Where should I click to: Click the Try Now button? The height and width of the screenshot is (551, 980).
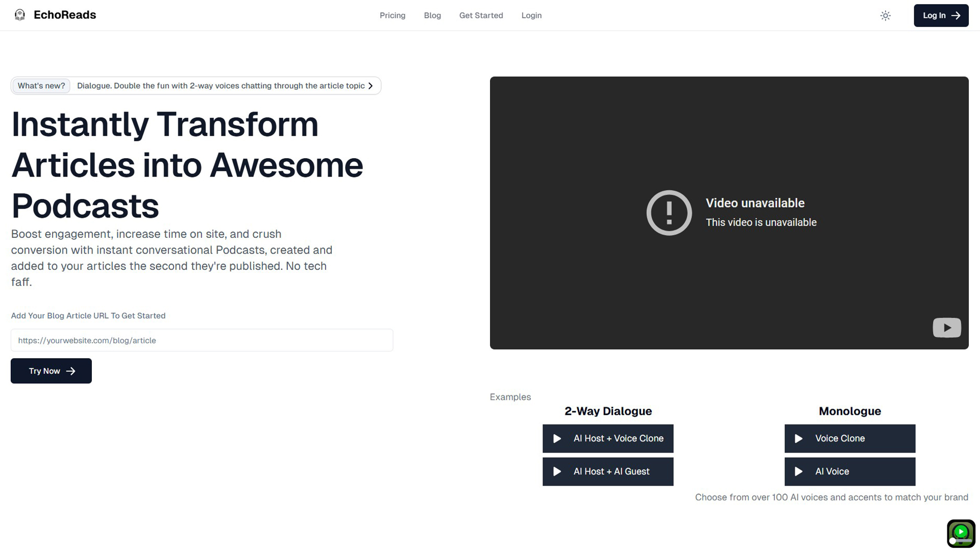click(x=51, y=371)
